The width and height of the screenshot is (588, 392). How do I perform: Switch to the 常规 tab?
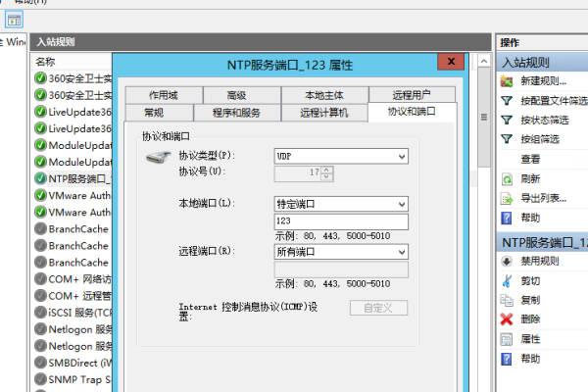pos(154,113)
